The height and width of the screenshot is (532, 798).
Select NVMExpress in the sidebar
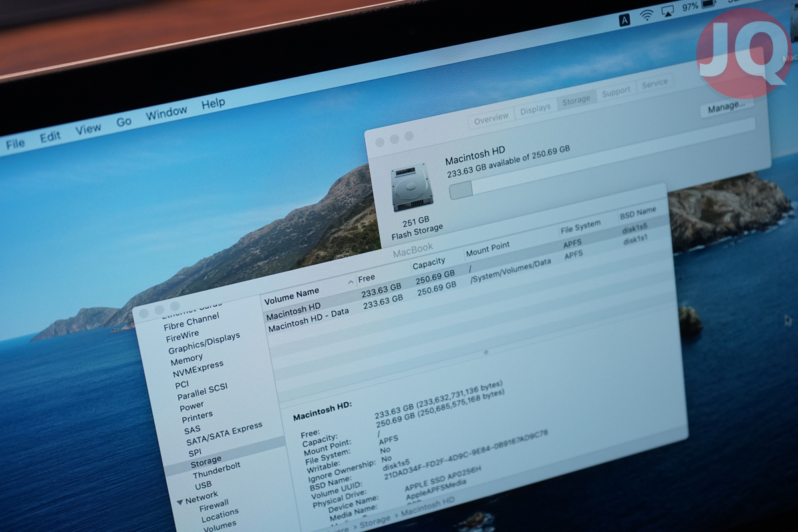coord(198,369)
